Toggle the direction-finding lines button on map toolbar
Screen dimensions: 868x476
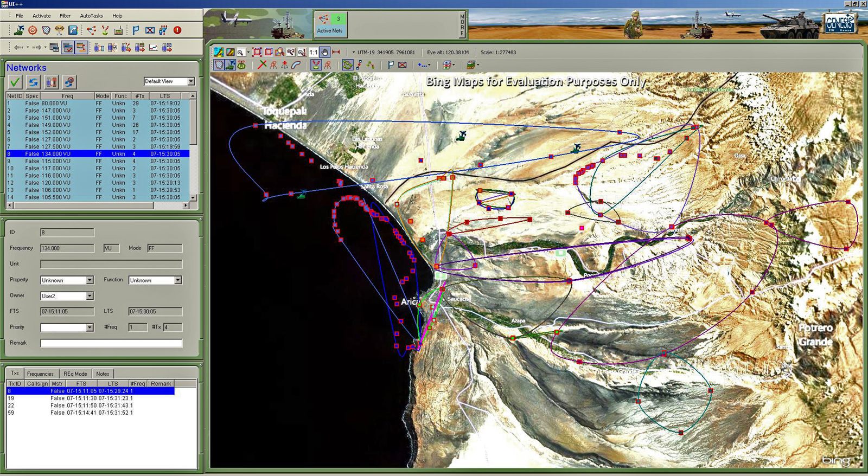pyautogui.click(x=316, y=65)
